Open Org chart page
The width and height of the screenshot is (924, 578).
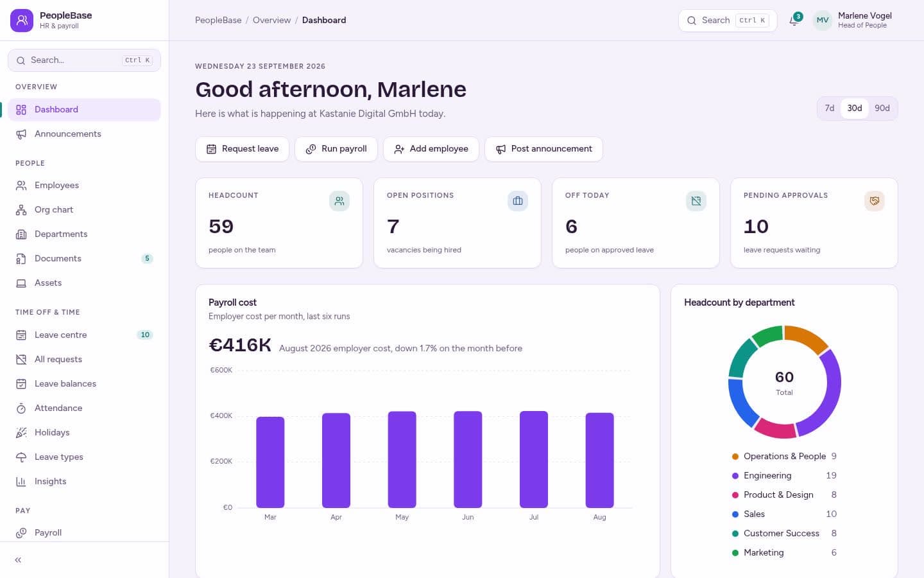tap(84, 209)
